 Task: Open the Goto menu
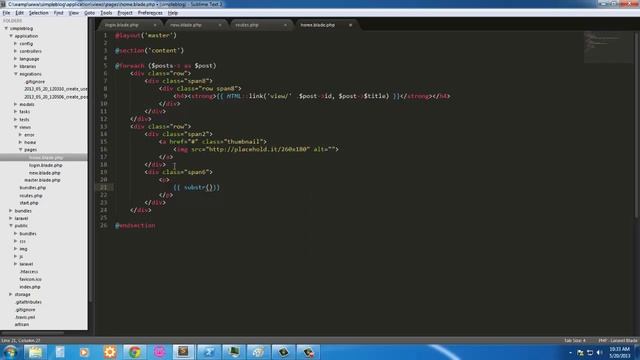89,13
